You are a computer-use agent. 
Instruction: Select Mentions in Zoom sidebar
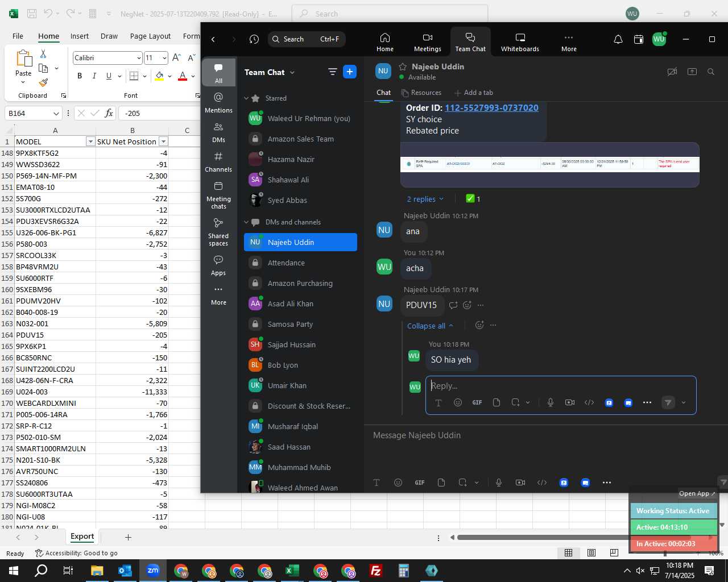[218, 103]
